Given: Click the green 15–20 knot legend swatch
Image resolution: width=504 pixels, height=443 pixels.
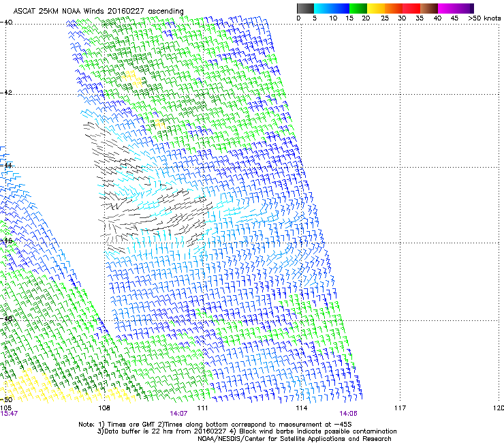Looking at the screenshot, I should pyautogui.click(x=358, y=8).
